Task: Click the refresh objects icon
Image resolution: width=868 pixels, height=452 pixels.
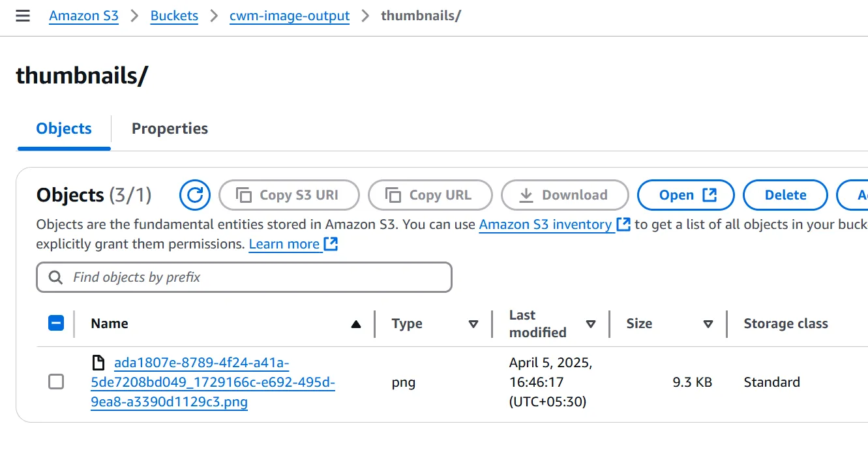Action: point(194,195)
